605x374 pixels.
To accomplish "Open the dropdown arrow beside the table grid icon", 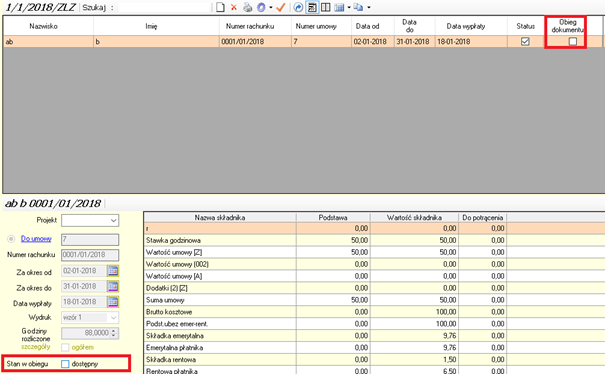I will pos(349,7).
